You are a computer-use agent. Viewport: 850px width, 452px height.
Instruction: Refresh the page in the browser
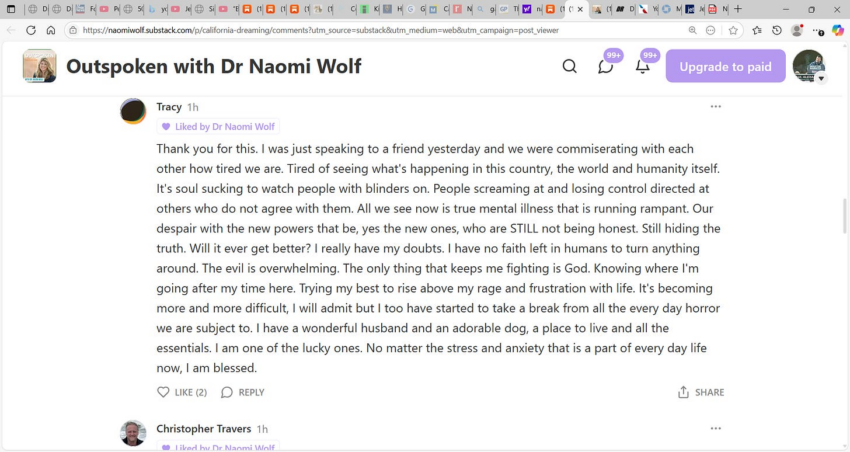click(31, 30)
